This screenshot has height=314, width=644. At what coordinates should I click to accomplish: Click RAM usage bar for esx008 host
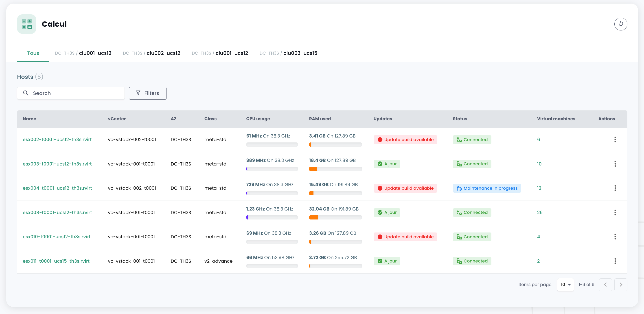[335, 217]
